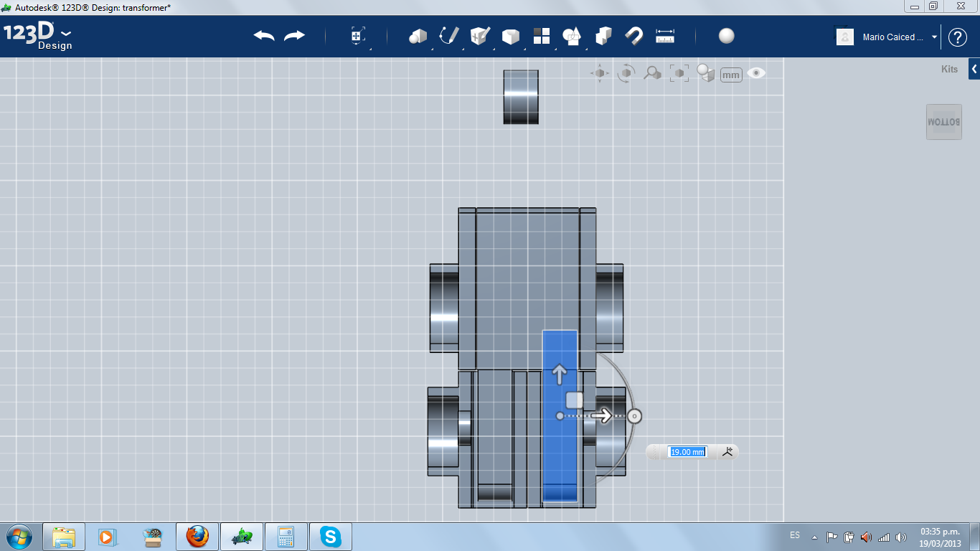This screenshot has width=980, height=551.
Task: Select the Orbit navigation tool
Action: (x=626, y=73)
